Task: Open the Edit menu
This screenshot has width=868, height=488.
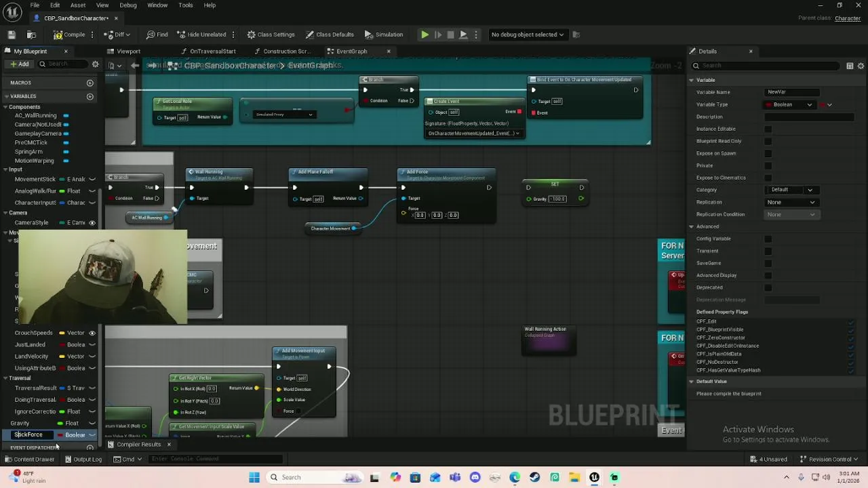Action: pyautogui.click(x=55, y=5)
